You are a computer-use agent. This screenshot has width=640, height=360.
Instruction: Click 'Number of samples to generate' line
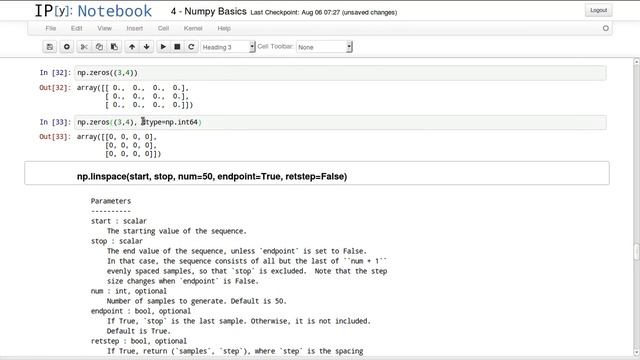click(197, 301)
